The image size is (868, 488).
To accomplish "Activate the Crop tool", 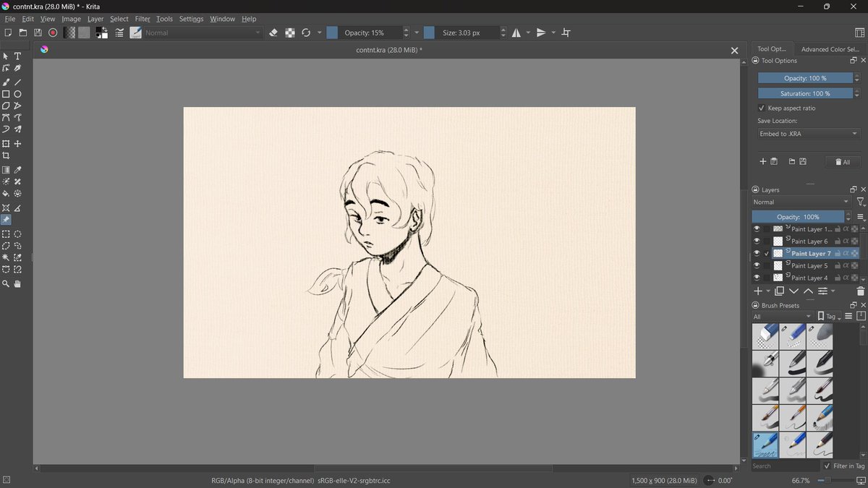I will pos(6,155).
